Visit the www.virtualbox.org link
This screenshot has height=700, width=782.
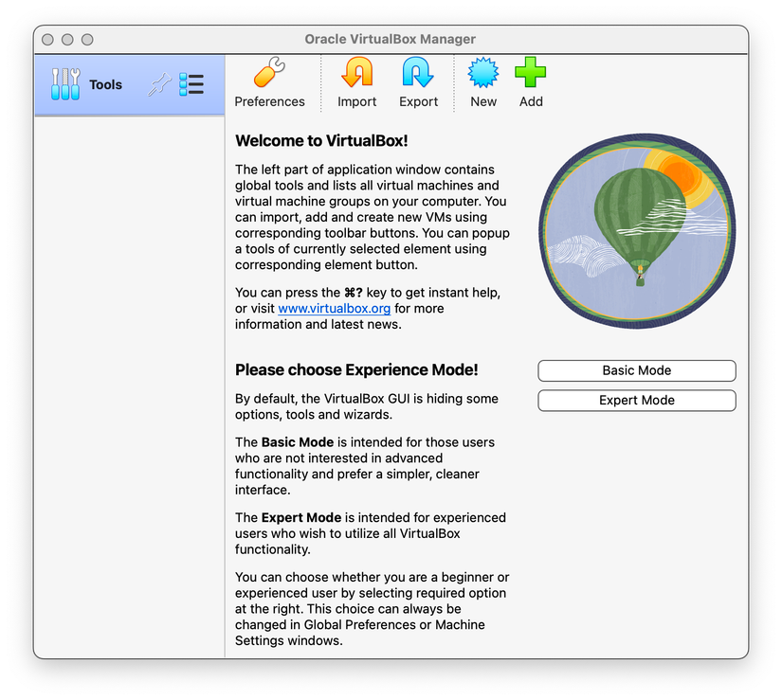(x=334, y=308)
